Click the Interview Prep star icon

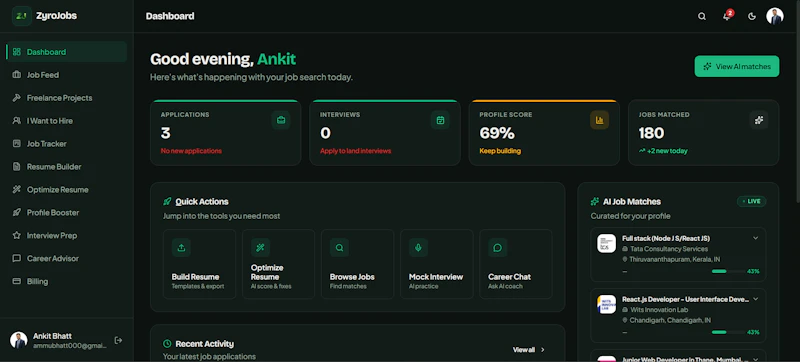[17, 236]
